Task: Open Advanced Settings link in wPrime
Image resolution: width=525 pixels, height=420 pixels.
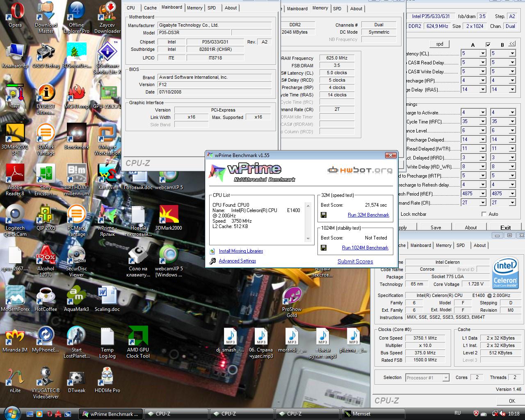Action: pos(237,261)
